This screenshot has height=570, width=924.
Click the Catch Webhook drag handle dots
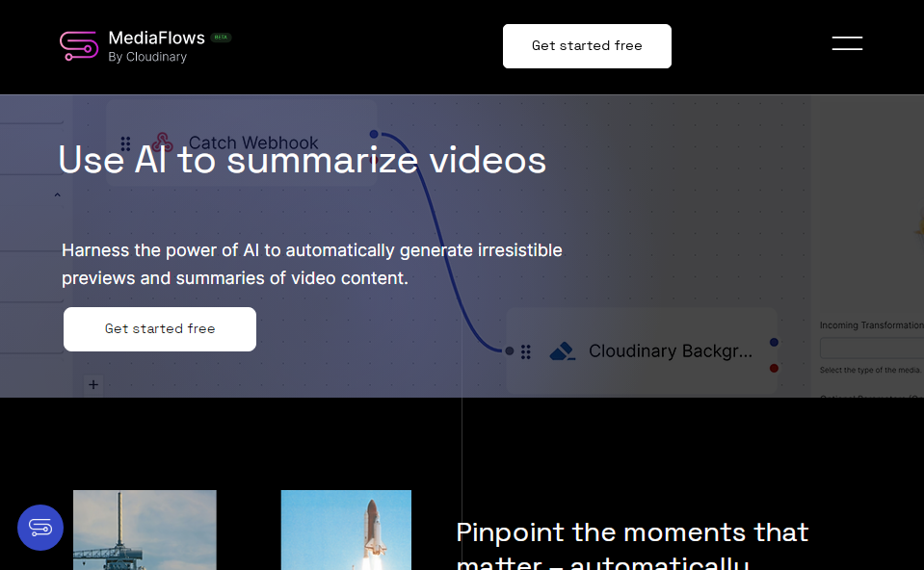126,143
